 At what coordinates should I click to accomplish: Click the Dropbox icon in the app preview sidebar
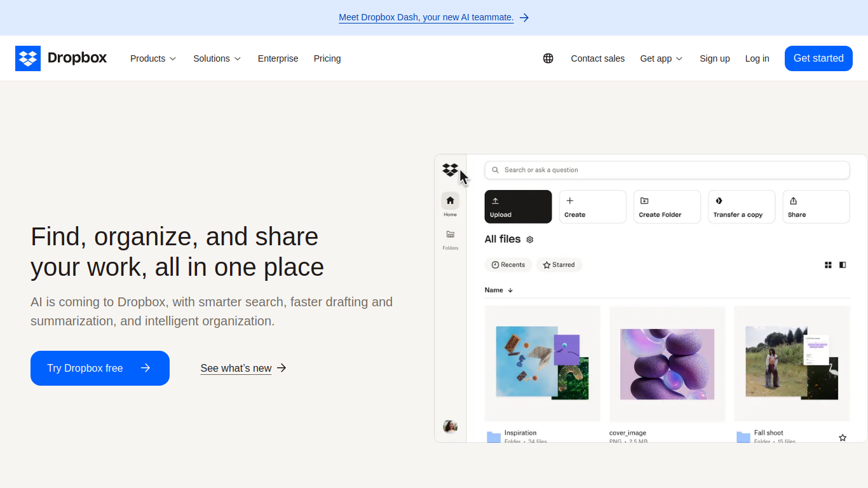tap(451, 170)
